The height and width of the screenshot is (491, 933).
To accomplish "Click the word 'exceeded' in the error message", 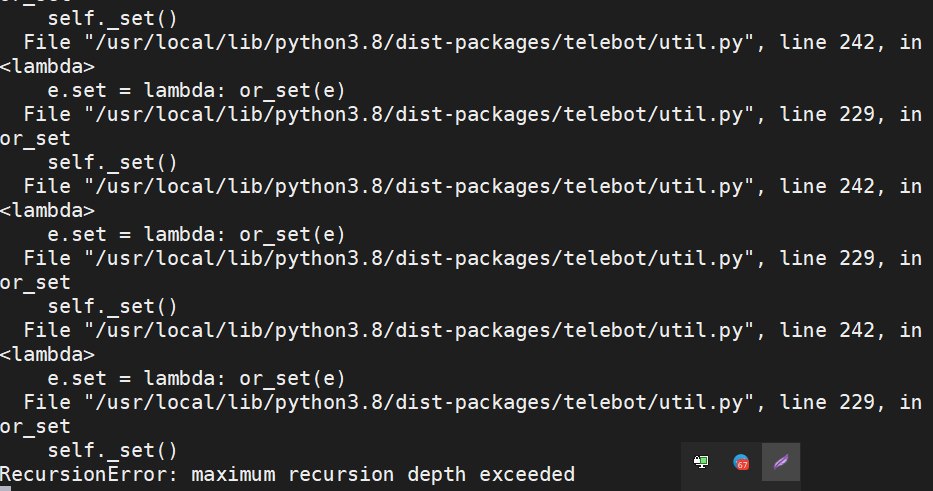I will [x=527, y=474].
